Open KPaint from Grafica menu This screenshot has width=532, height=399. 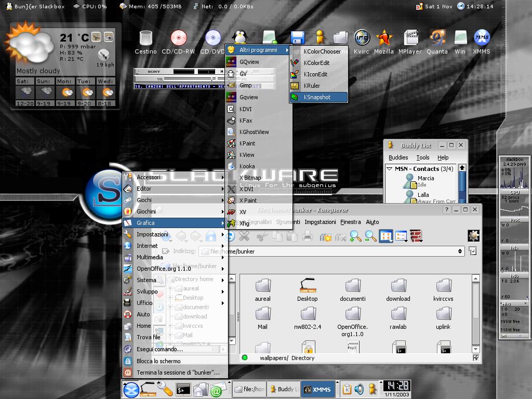(x=259, y=143)
